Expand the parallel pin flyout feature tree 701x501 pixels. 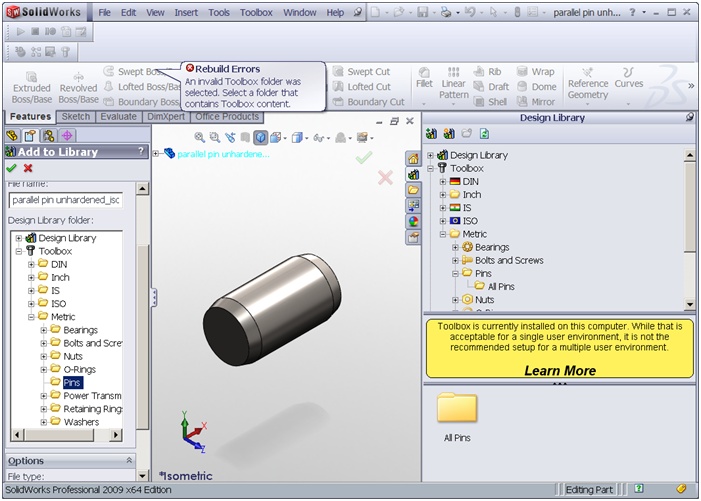(156, 154)
